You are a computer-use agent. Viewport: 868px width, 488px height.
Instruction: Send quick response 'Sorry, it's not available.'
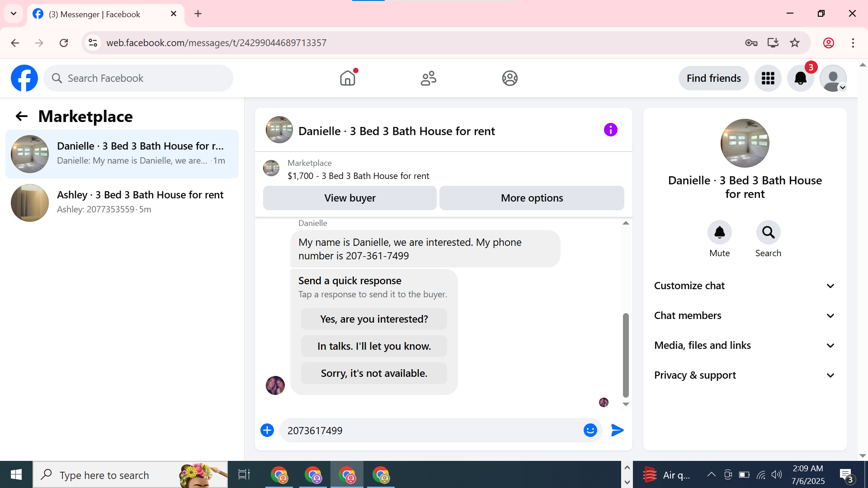(374, 373)
